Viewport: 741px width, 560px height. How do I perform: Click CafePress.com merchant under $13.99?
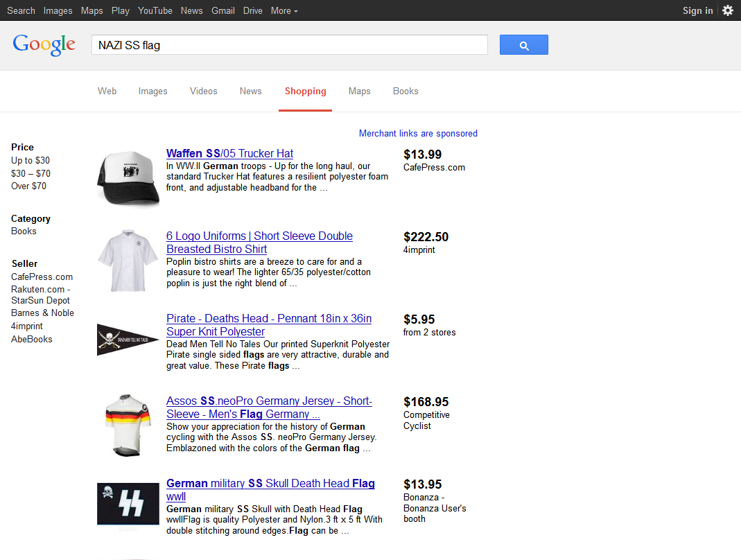(435, 167)
